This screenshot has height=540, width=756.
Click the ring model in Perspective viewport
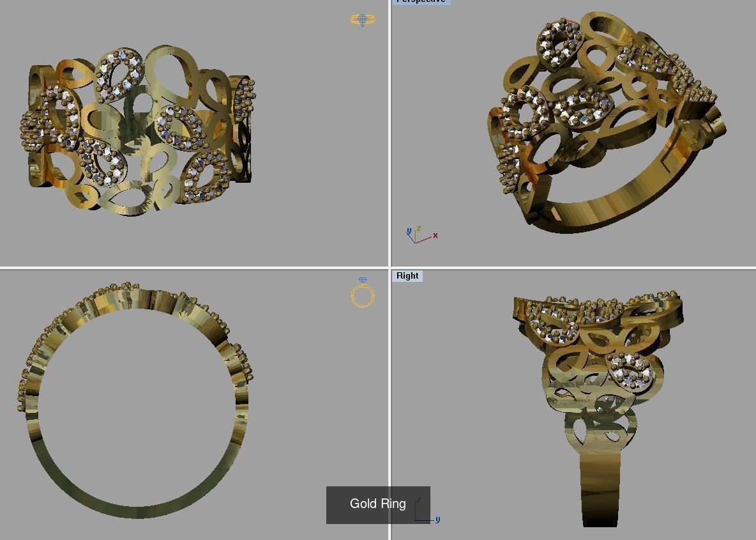click(x=607, y=123)
